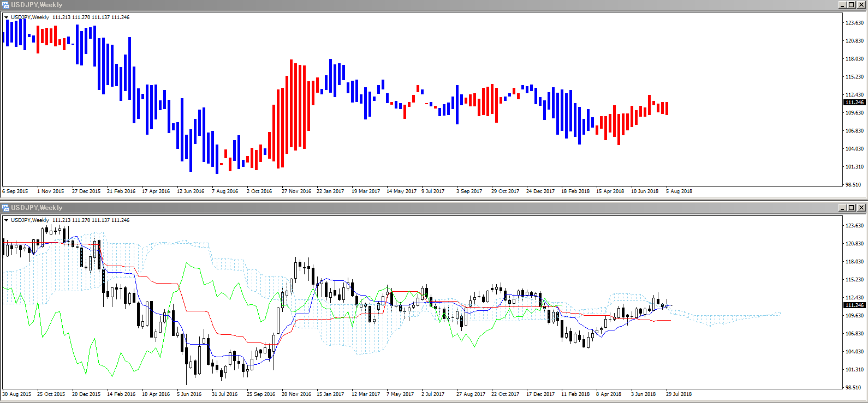Maximize the lower Ichimoku chart window
This screenshot has width=868, height=403.
[x=852, y=208]
